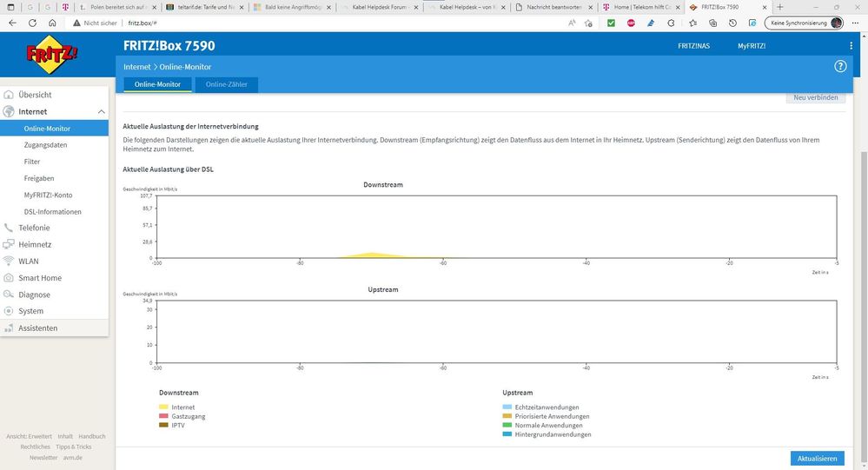Image resolution: width=868 pixels, height=470 pixels.
Task: Click the Keine Synchronisierung profile button
Action: (805, 23)
